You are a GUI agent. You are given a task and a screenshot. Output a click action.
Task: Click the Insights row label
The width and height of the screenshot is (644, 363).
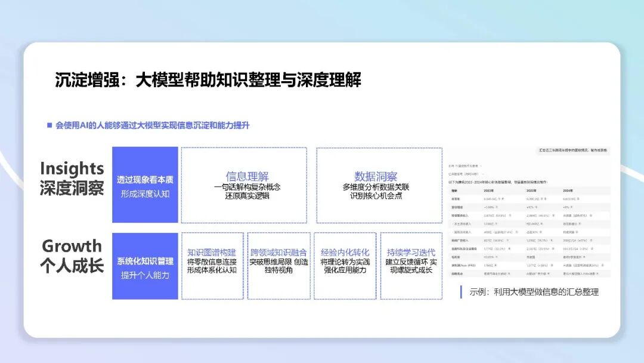(x=72, y=168)
